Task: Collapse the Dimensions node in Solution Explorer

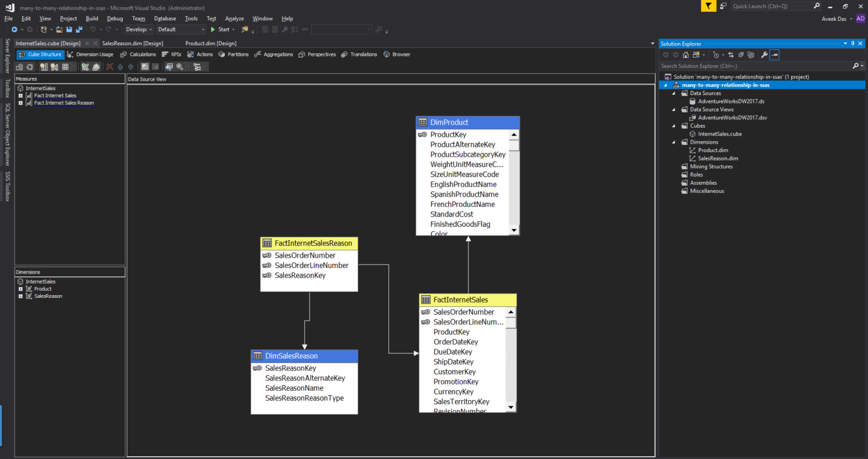Action: [674, 142]
